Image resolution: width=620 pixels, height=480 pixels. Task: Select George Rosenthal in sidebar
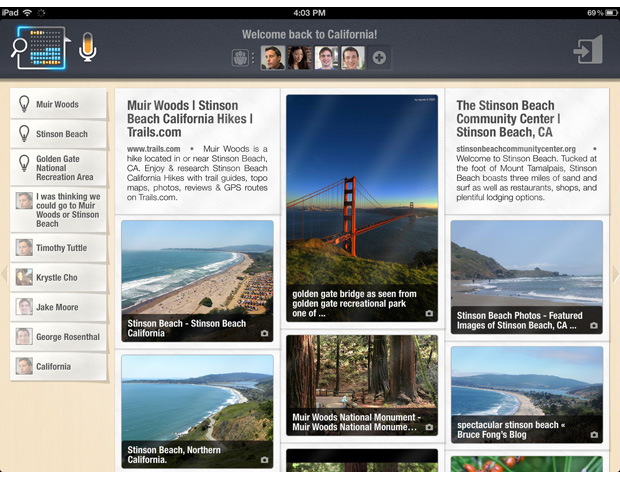59,337
